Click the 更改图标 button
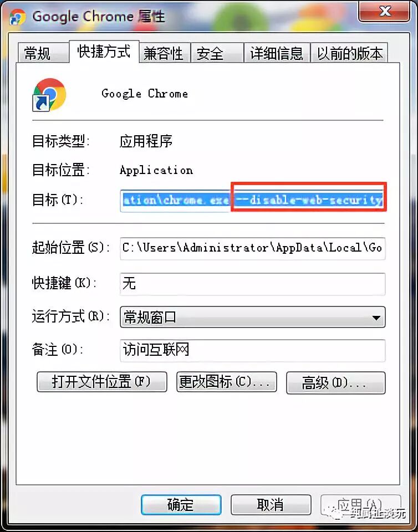 227,382
